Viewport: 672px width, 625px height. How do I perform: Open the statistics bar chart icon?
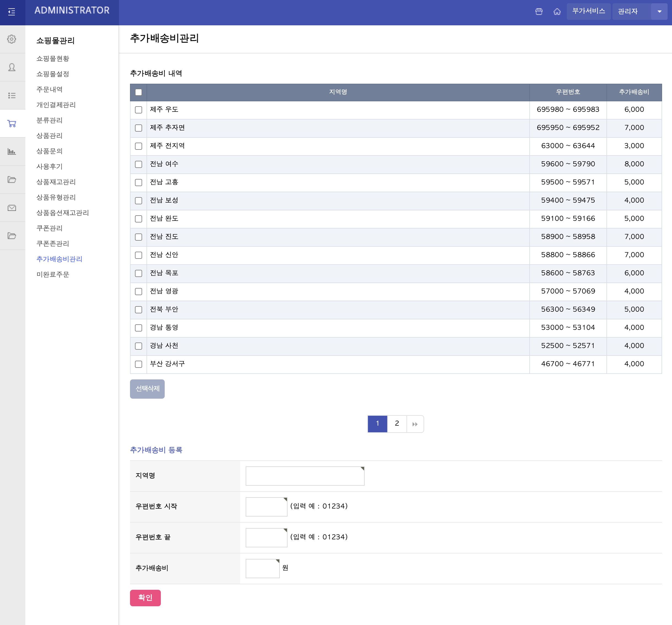(12, 151)
